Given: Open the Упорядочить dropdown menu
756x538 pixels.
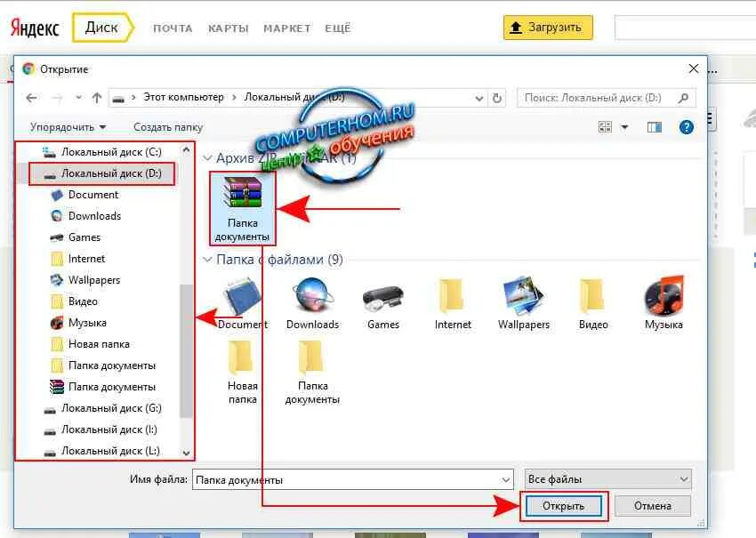Looking at the screenshot, I should click(x=68, y=127).
